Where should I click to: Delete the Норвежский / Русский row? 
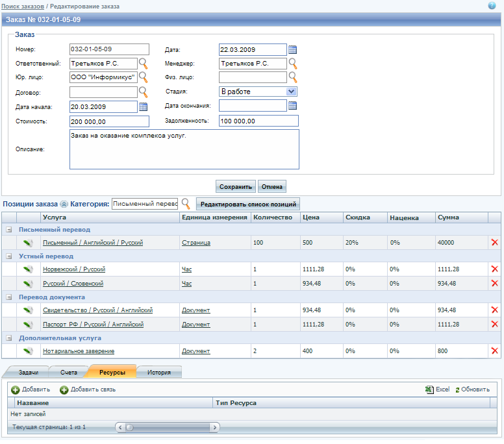494,269
